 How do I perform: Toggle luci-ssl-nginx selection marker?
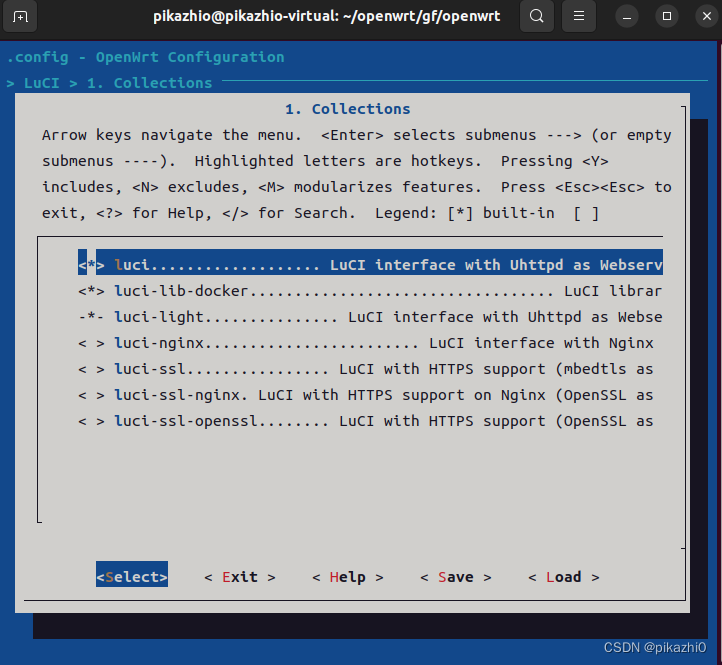91,395
